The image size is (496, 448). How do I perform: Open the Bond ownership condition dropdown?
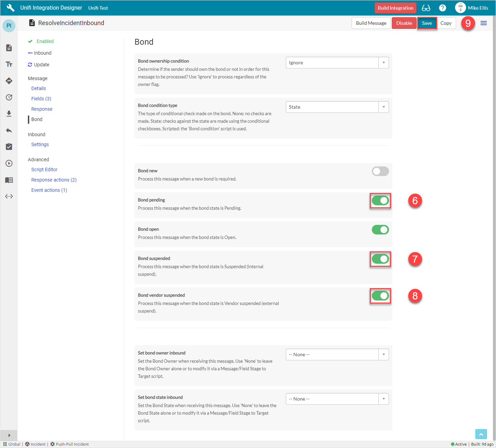click(x=383, y=62)
